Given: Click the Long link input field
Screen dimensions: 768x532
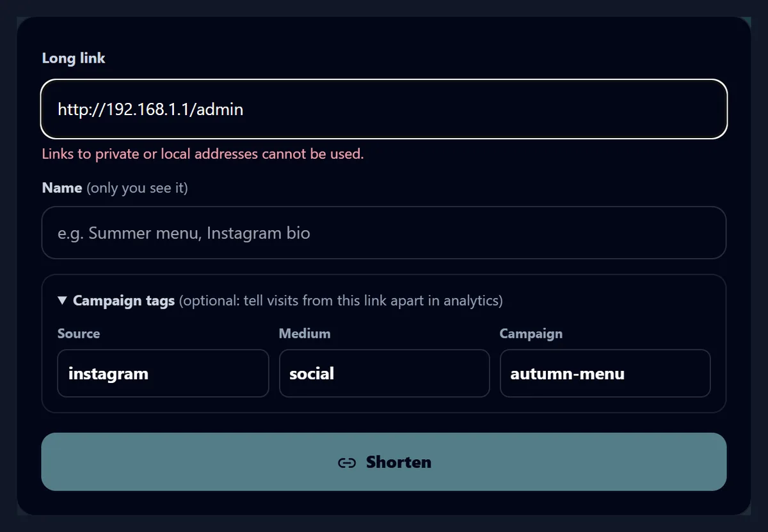Looking at the screenshot, I should [x=384, y=109].
